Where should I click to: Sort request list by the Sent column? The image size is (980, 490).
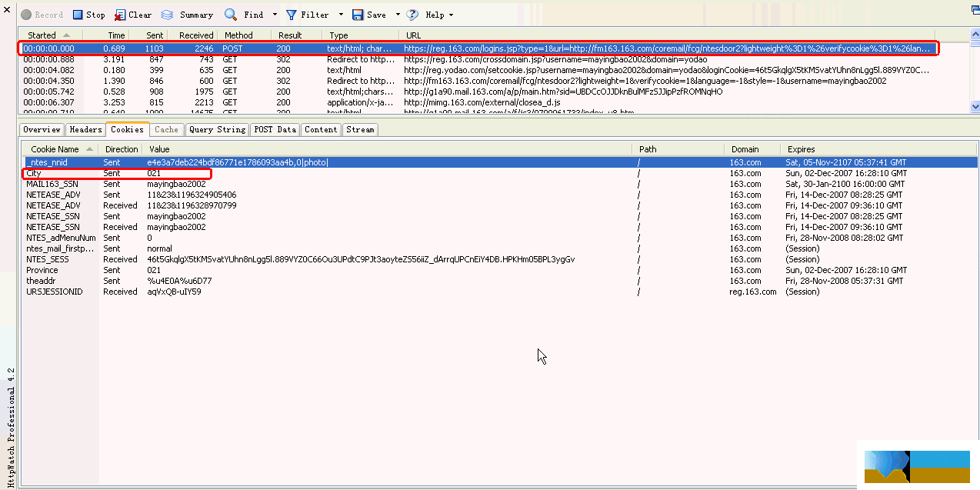[148, 35]
